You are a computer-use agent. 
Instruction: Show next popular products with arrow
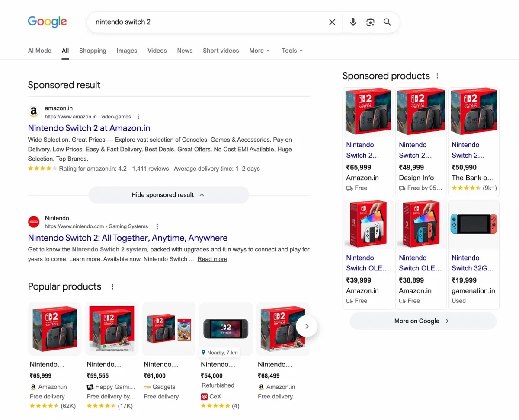tap(307, 326)
